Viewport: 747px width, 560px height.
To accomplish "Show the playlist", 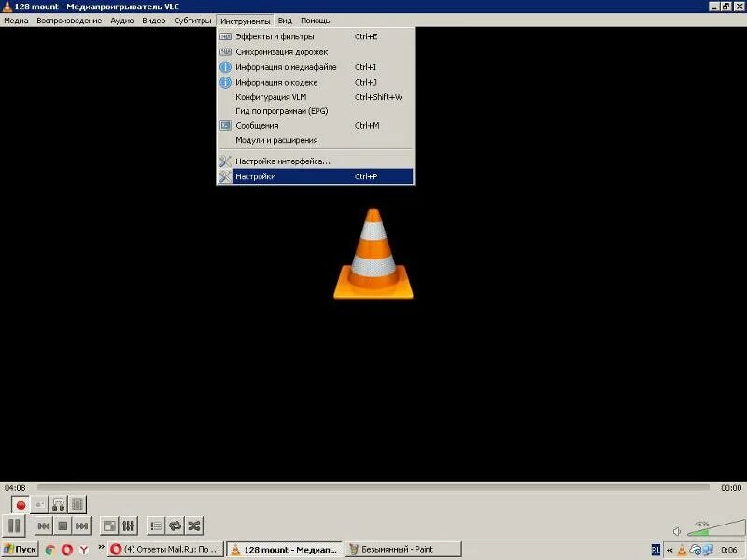I will (x=156, y=526).
